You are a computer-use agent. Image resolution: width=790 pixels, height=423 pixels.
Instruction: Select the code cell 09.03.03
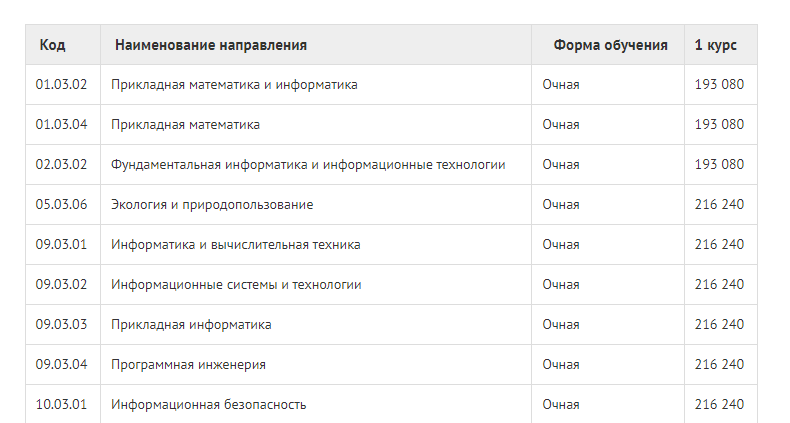tap(62, 325)
